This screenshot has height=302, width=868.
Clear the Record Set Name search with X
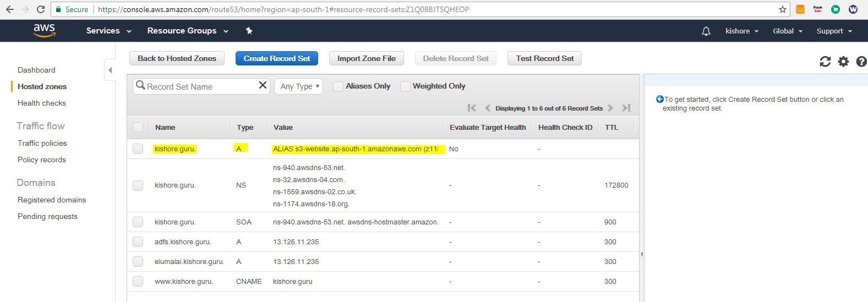[x=263, y=85]
